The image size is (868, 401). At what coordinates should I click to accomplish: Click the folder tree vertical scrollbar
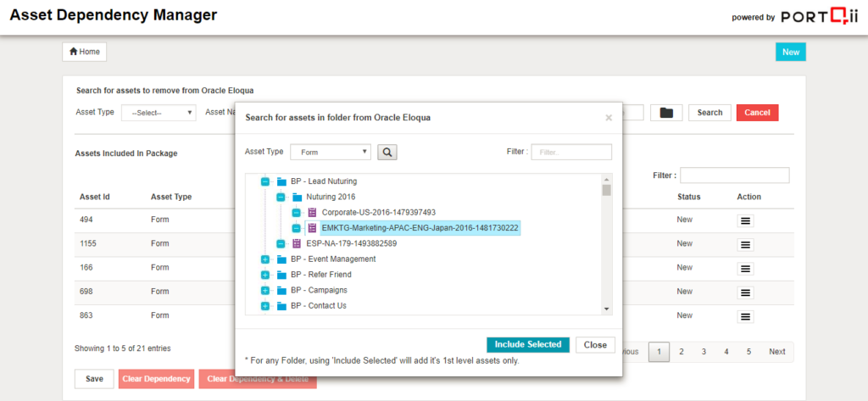[x=606, y=244]
